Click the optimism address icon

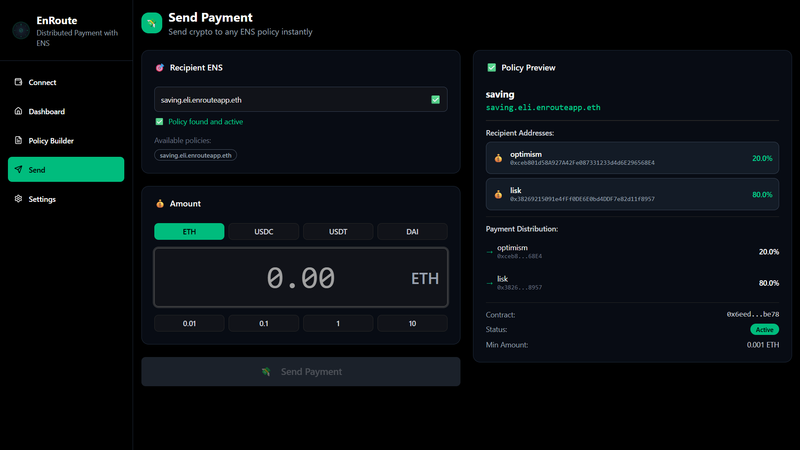[498, 158]
